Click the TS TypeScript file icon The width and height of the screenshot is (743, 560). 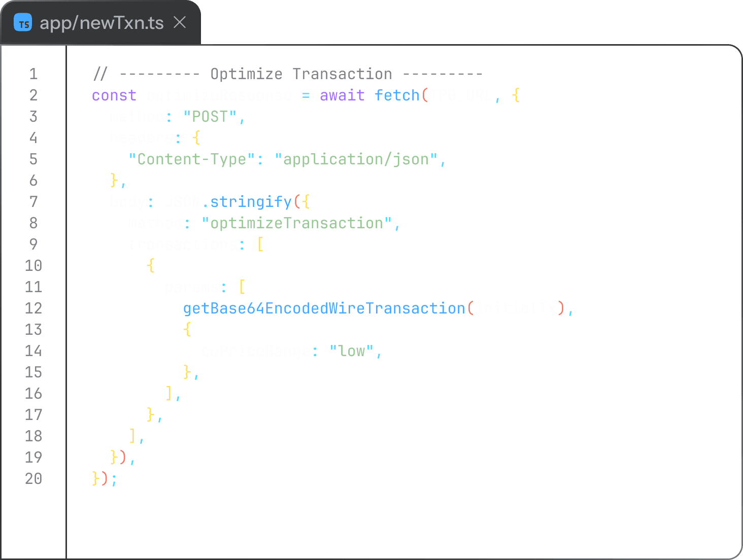click(x=22, y=22)
